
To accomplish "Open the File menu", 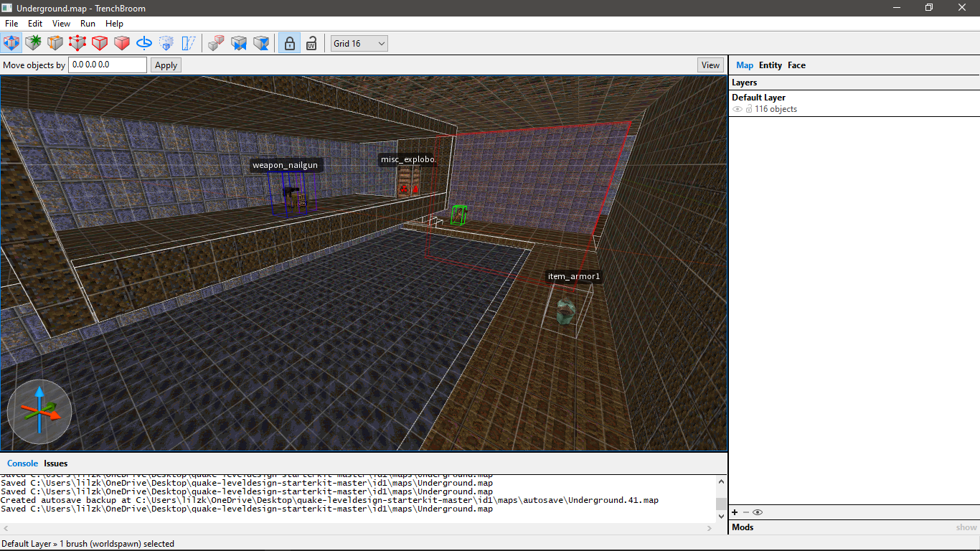I will click(x=11, y=24).
